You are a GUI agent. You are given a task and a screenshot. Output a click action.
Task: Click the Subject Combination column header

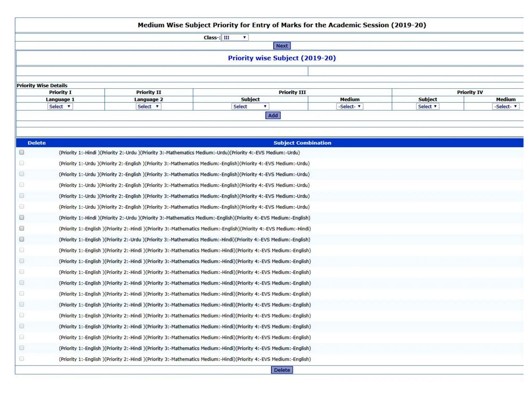[302, 143]
